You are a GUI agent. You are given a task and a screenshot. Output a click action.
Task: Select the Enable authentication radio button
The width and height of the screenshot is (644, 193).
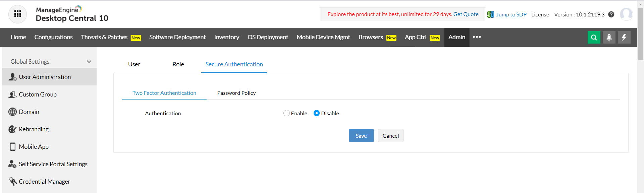coord(286,113)
